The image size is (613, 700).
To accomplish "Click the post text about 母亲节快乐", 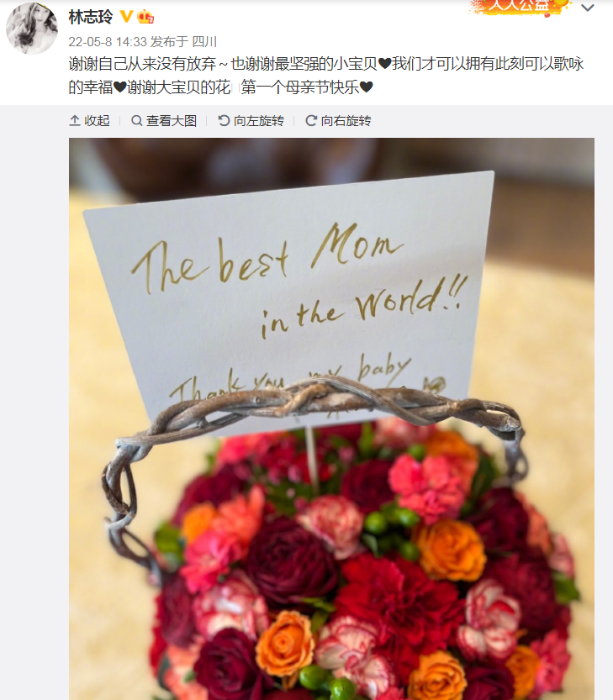I will coord(326,75).
